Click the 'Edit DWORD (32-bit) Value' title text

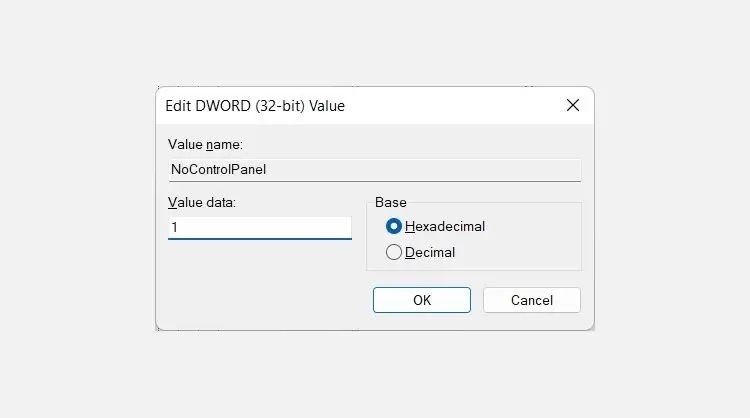point(255,106)
